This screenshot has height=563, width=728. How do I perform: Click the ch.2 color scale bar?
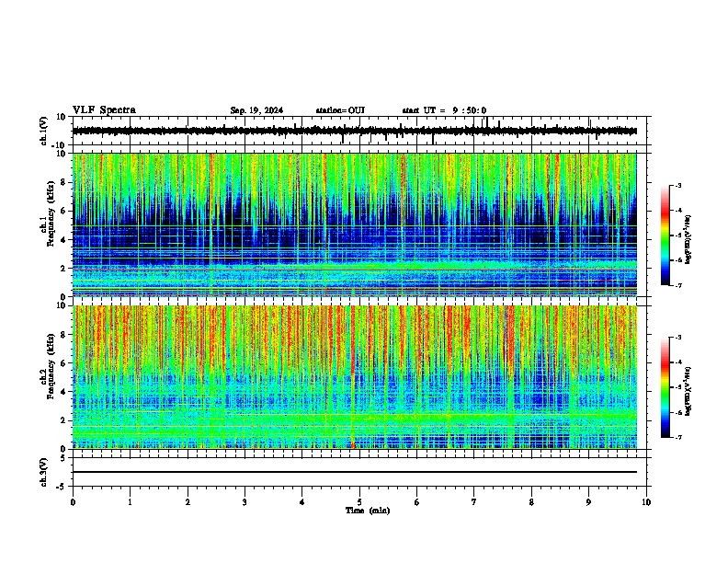point(665,387)
